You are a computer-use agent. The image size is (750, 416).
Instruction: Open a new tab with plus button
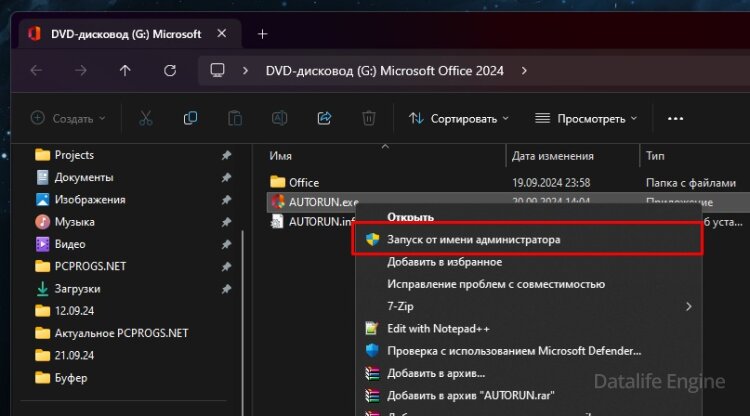(263, 33)
